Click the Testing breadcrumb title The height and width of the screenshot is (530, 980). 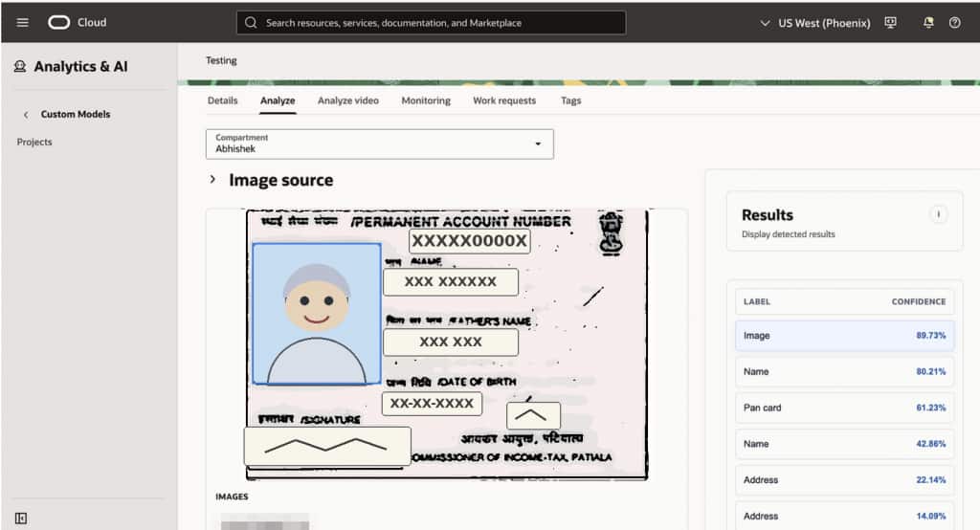(x=221, y=60)
